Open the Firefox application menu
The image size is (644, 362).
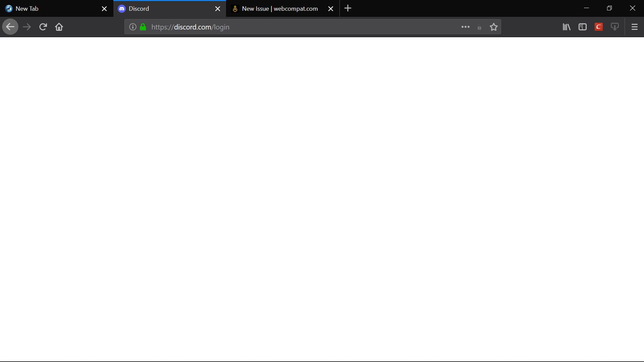coord(635,27)
